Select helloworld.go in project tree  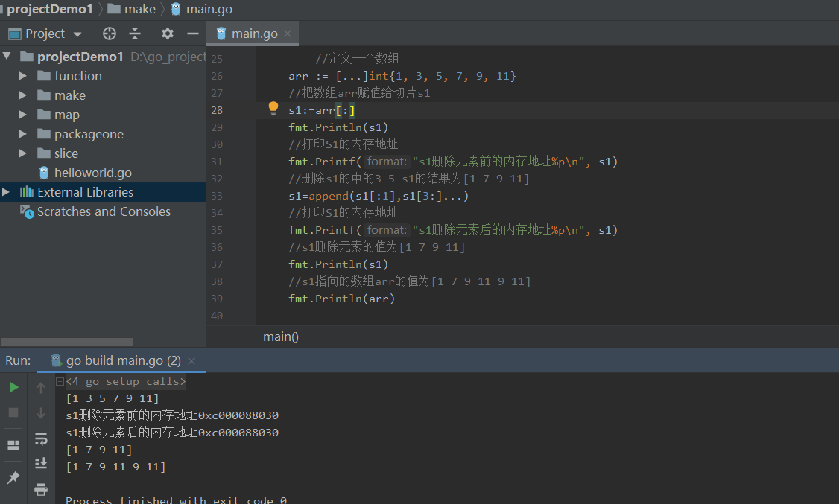93,173
